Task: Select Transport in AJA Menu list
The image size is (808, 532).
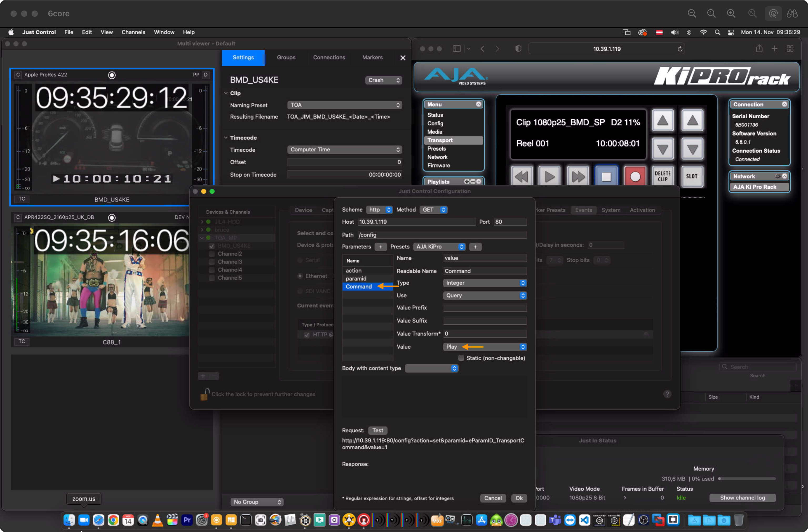Action: coord(453,140)
